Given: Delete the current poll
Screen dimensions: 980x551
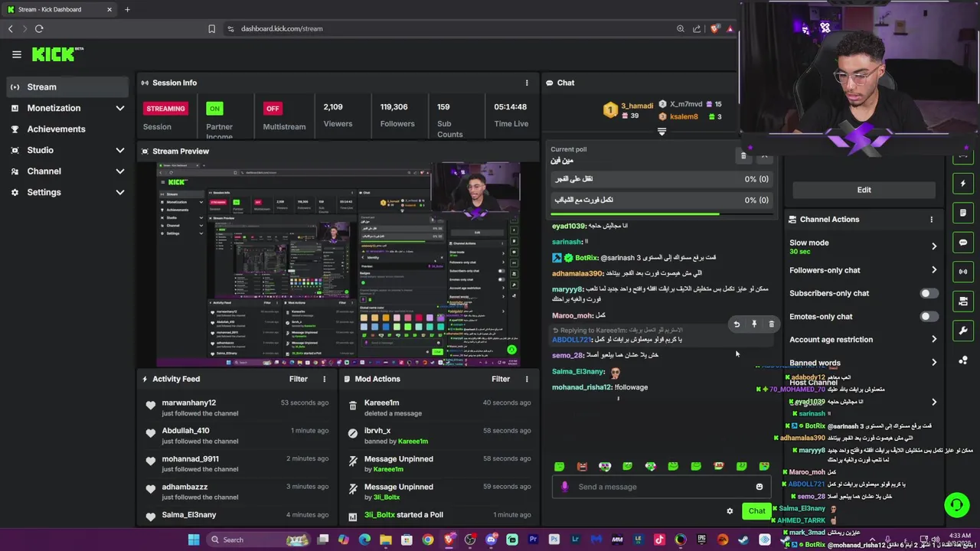Looking at the screenshot, I should pos(743,156).
